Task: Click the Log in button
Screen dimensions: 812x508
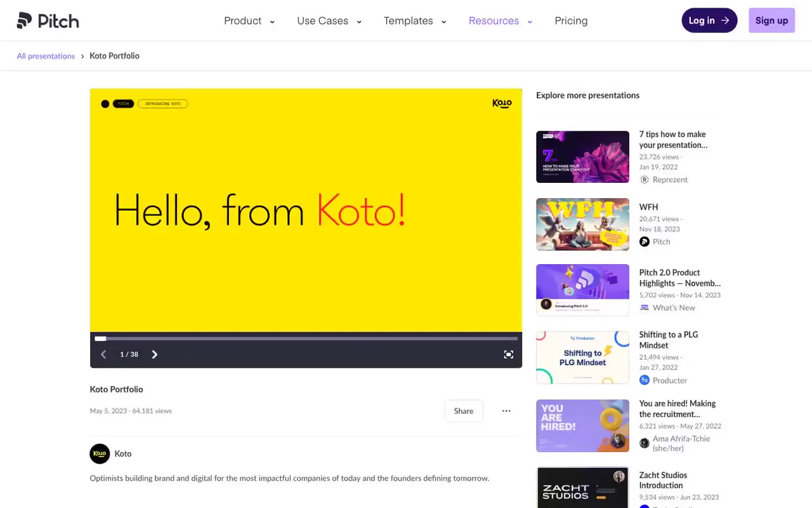Action: pyautogui.click(x=709, y=20)
